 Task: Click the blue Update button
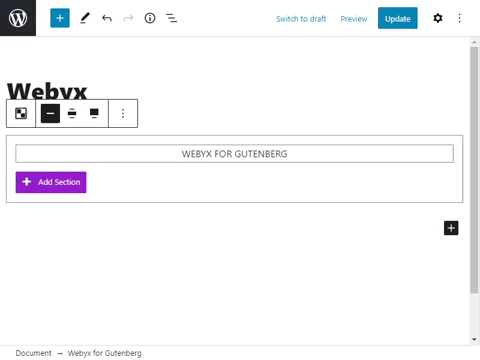(397, 18)
